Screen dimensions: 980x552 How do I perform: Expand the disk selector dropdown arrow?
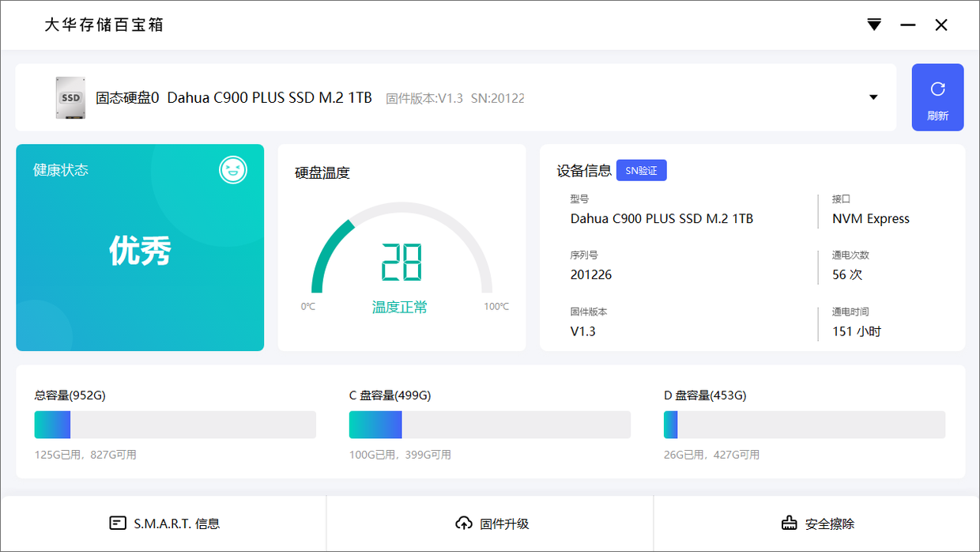[x=873, y=97]
